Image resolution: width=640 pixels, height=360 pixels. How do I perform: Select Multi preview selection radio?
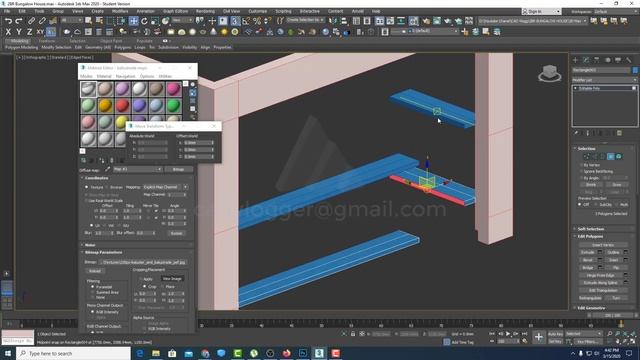pos(617,204)
